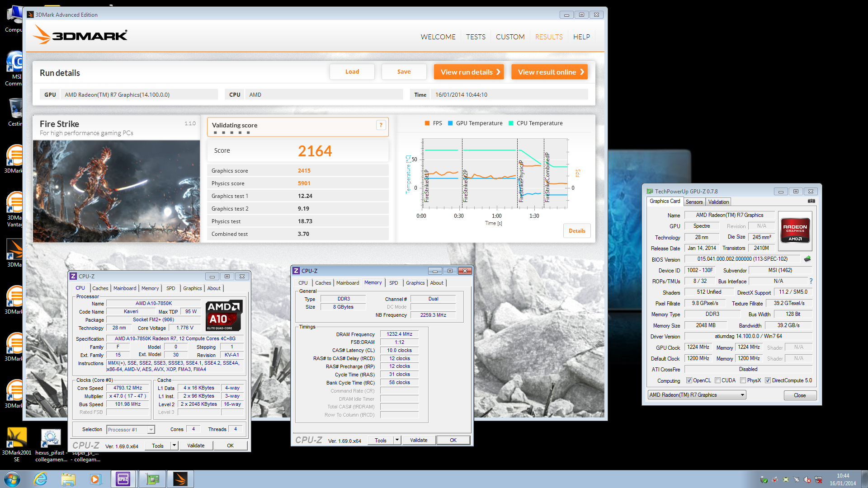Toggle the OpenCL checkbox in GPU-Z
The height and width of the screenshot is (488, 868).
pos(689,380)
